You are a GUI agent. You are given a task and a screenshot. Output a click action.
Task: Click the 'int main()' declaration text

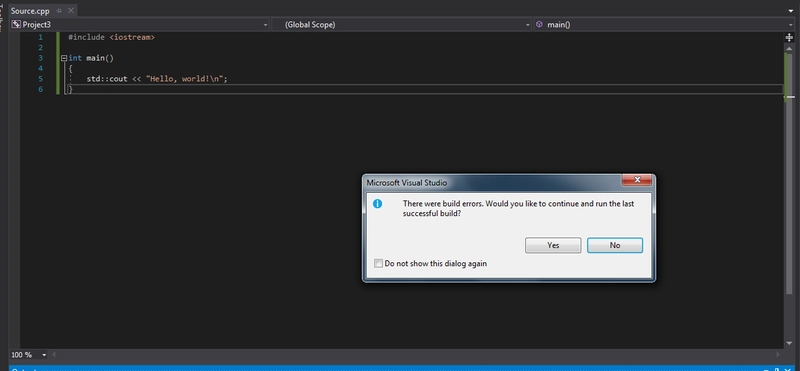[91, 58]
